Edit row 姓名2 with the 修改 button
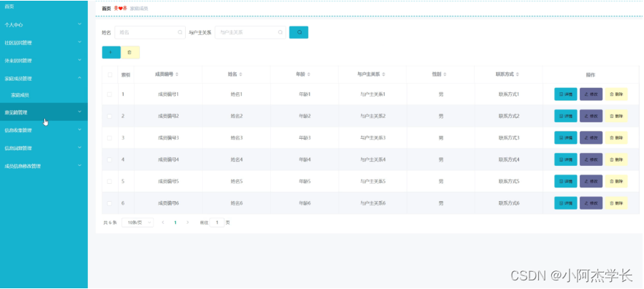 591,116
